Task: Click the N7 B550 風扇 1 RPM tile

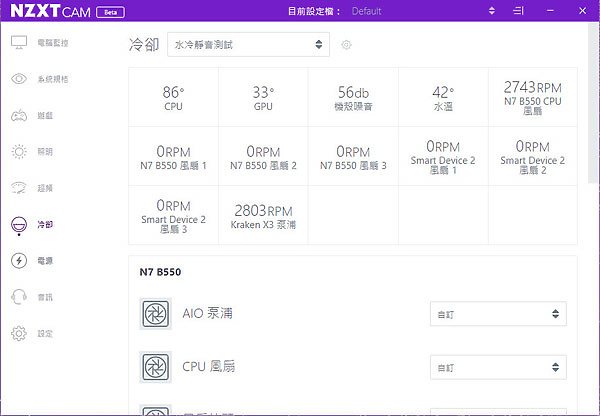Action: (x=173, y=157)
